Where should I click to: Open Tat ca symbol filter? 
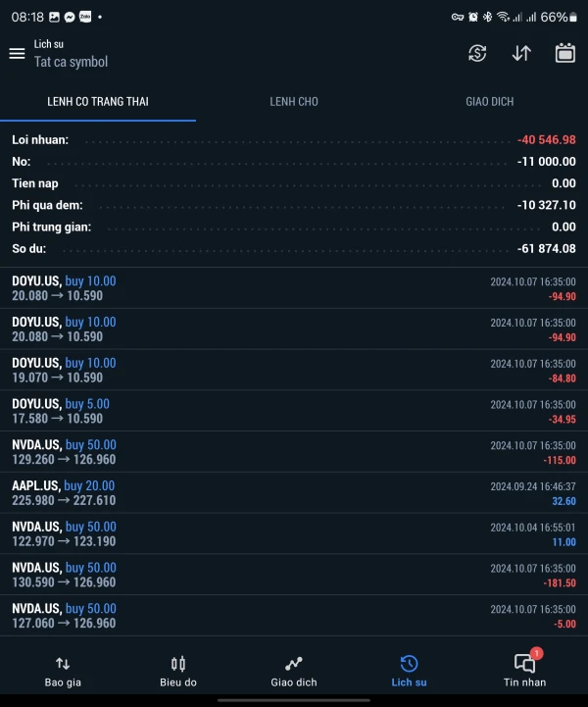click(71, 62)
